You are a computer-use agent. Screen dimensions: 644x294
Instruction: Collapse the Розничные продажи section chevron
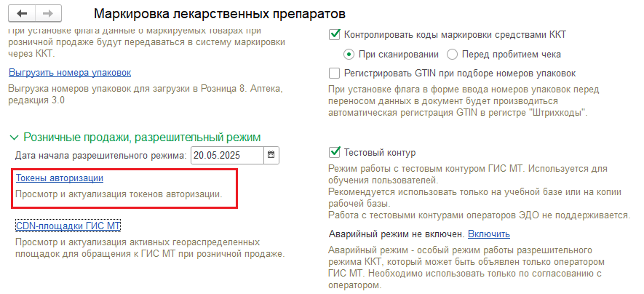click(14, 137)
